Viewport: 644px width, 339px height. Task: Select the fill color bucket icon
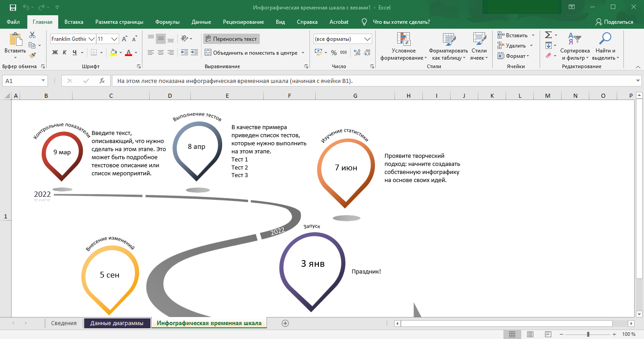pos(113,52)
